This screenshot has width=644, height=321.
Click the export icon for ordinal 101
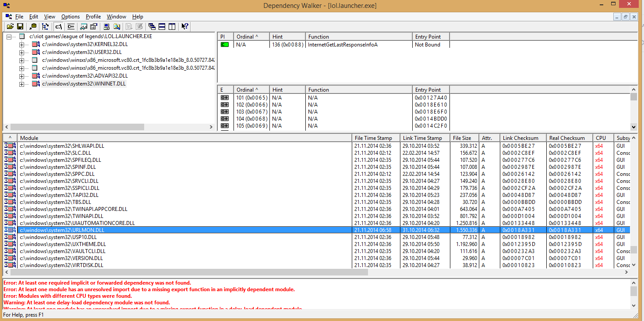pos(225,98)
